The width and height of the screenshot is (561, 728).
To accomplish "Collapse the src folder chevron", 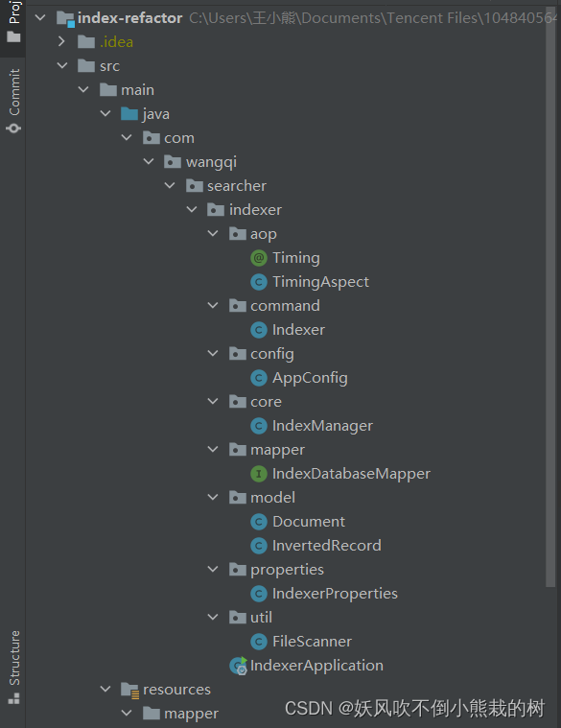I will pos(62,66).
